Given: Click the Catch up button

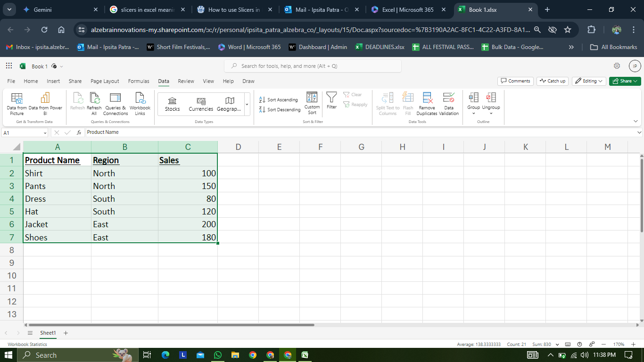Looking at the screenshot, I should [552, 81].
